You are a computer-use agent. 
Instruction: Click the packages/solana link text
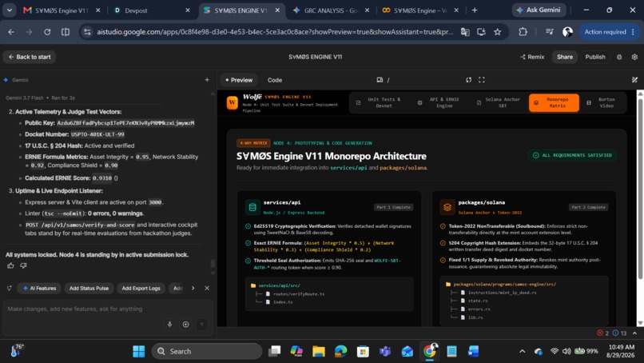point(403,168)
